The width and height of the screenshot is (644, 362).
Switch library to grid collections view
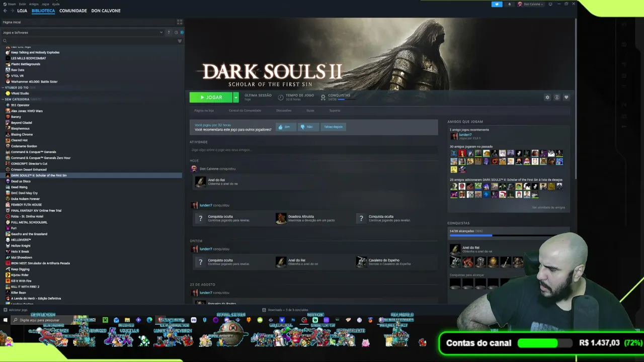180,22
